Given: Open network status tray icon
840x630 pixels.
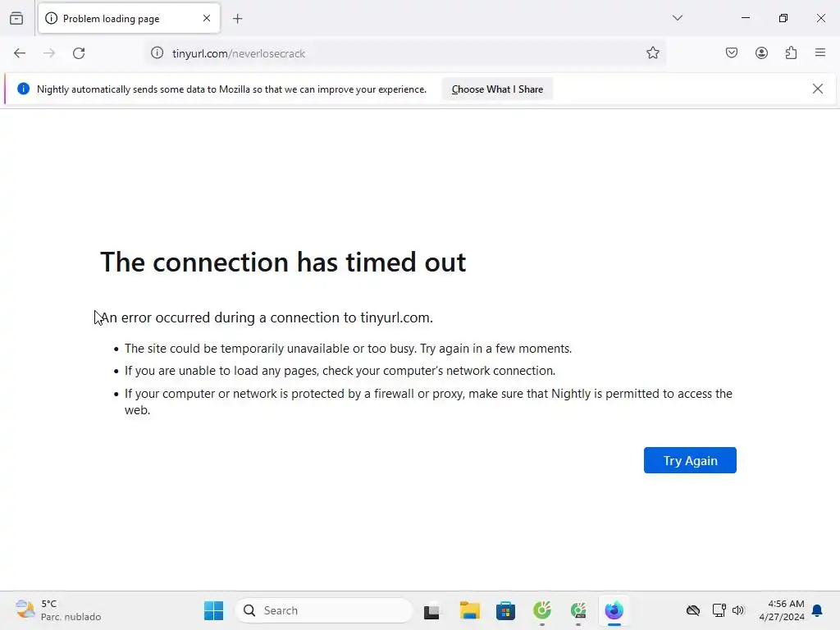Looking at the screenshot, I should click(719, 610).
